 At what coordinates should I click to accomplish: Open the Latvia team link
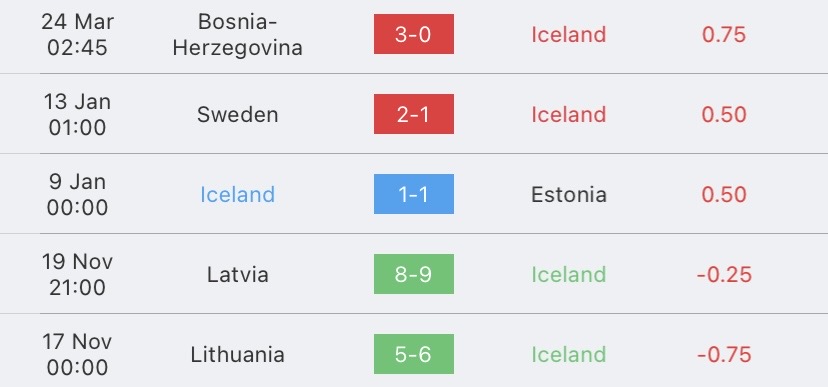[x=238, y=275]
